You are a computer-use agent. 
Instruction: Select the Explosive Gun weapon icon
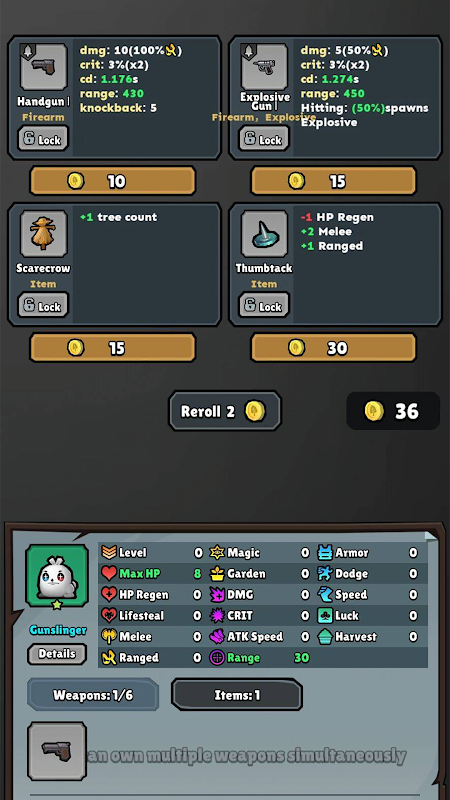264,67
